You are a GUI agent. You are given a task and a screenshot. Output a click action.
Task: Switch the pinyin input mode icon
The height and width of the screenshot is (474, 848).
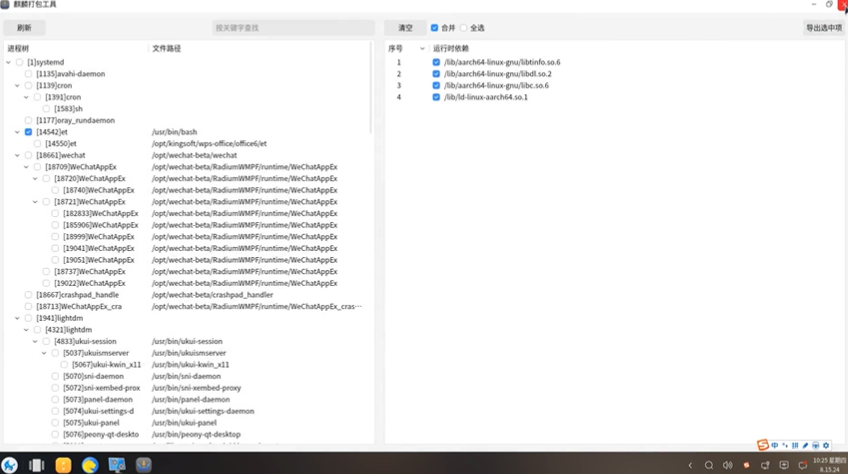[x=795, y=445]
